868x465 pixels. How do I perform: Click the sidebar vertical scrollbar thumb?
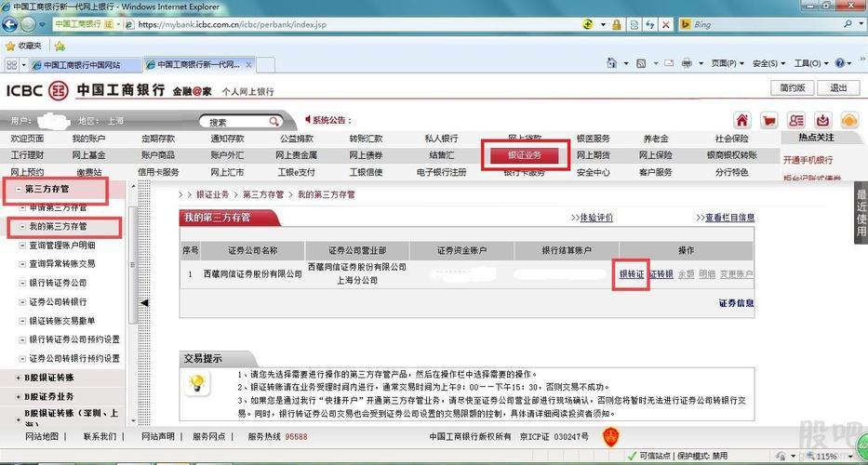pos(133,265)
